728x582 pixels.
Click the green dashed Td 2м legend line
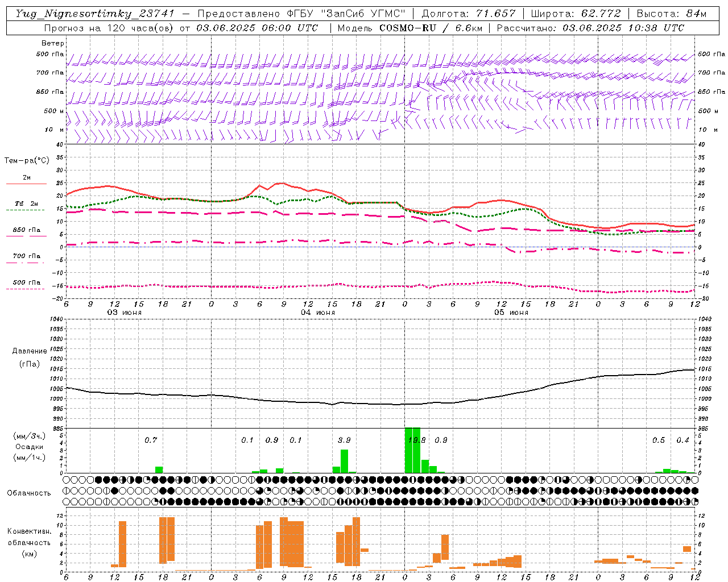point(26,210)
